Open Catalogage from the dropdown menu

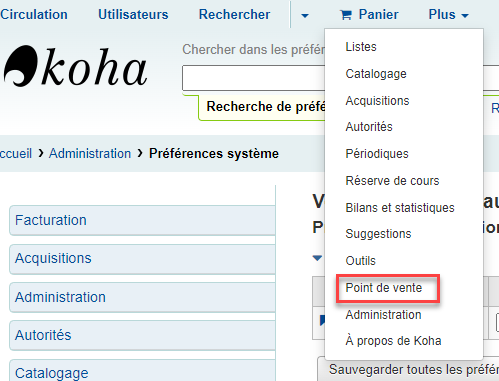click(376, 74)
